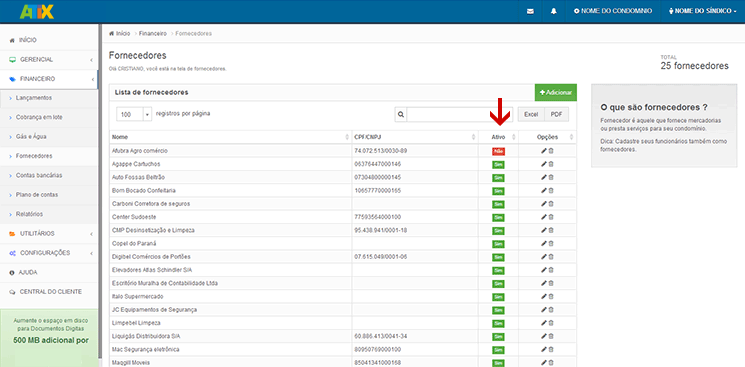Viewport: 745px width, 367px height.
Task: Edit Liquigás Distribuidora S/A entry
Action: (544, 337)
